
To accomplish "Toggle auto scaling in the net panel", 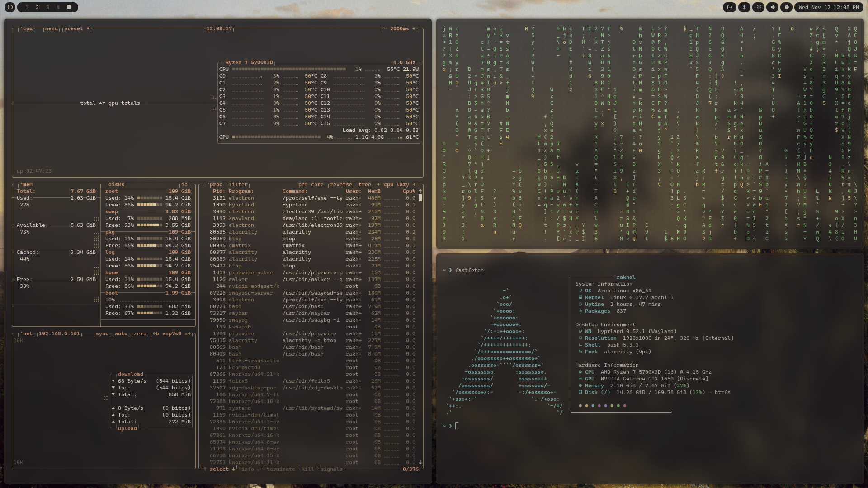I will (121, 334).
